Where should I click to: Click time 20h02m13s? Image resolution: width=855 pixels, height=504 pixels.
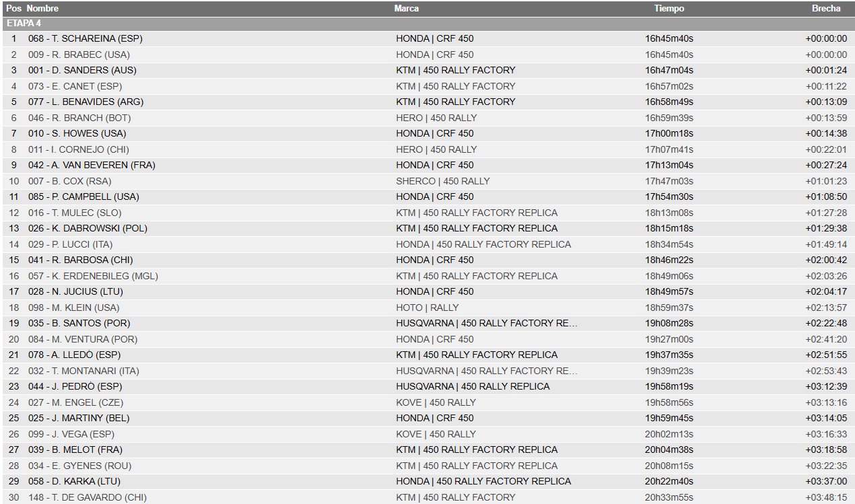tap(669, 434)
